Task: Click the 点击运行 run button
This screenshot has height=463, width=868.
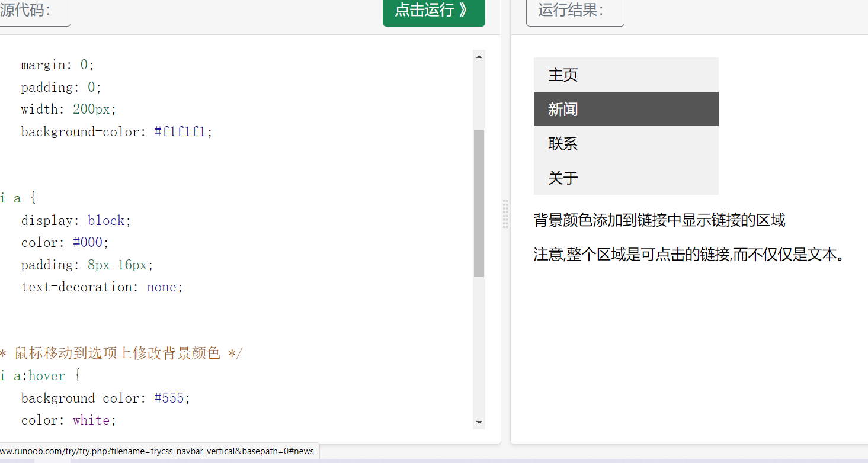Action: [x=434, y=10]
